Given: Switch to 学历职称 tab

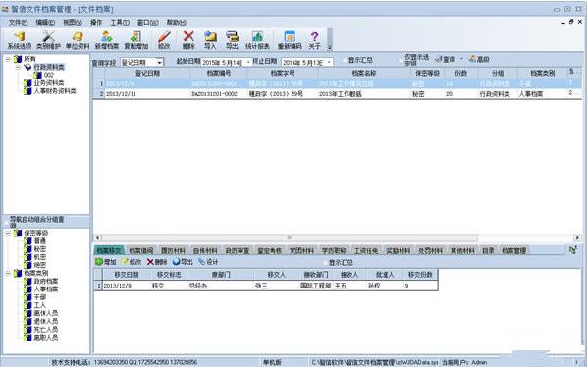Looking at the screenshot, I should (x=334, y=251).
